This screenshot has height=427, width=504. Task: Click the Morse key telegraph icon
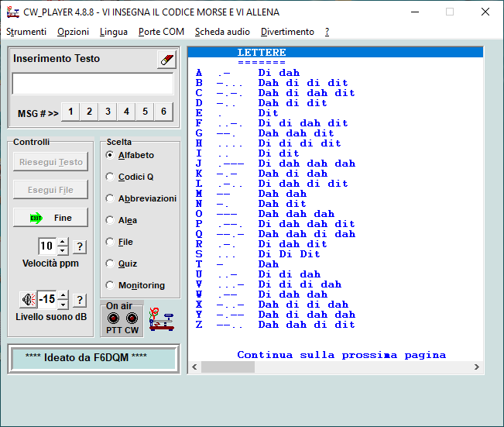click(x=161, y=319)
